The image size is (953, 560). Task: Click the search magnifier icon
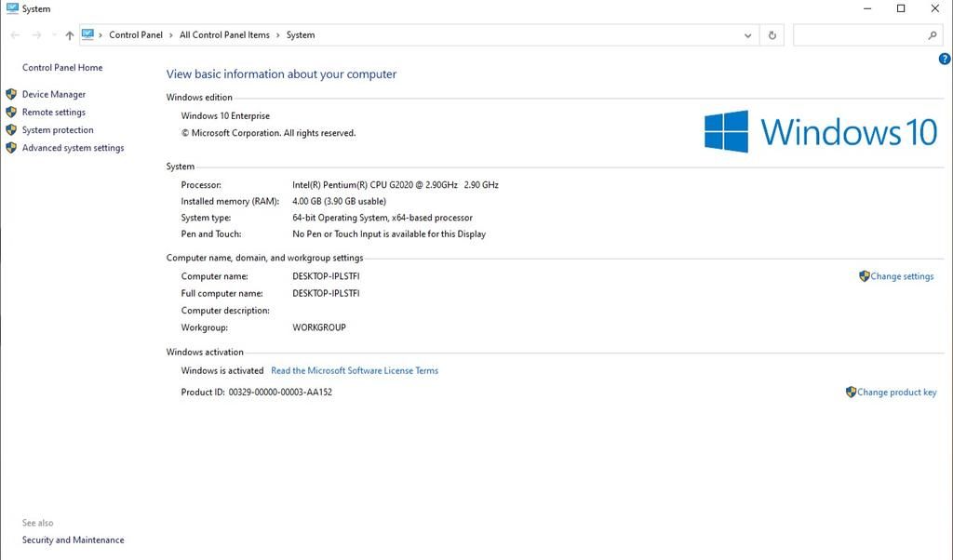coord(933,35)
